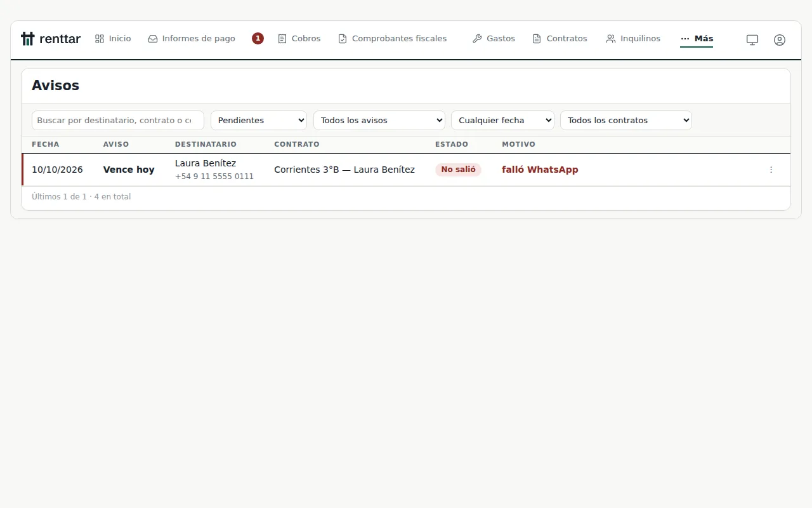Click the Inicio dashboard grid icon

(x=100, y=39)
